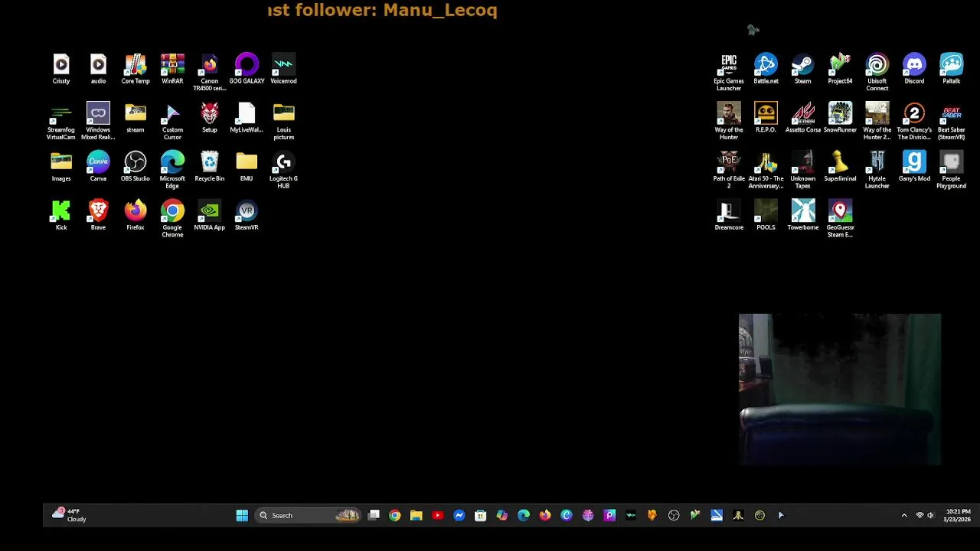Open Windows Mixed Reality shortcut
This screenshot has height=551, width=980.
pyautogui.click(x=98, y=121)
